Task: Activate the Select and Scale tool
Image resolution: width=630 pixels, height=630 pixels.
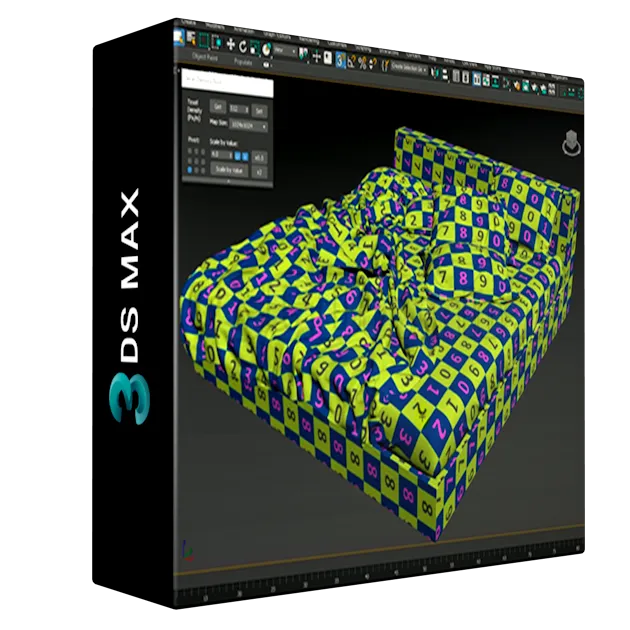Action: click(x=254, y=49)
